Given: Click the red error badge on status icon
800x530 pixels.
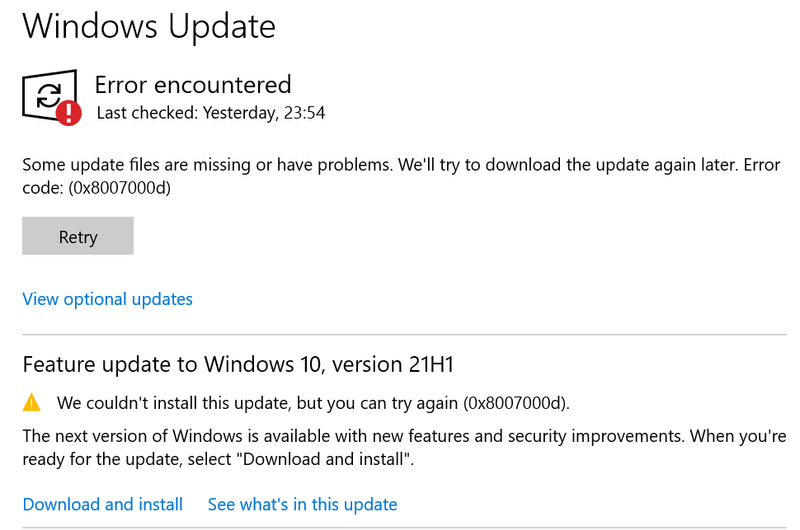Looking at the screenshot, I should pos(69,112).
